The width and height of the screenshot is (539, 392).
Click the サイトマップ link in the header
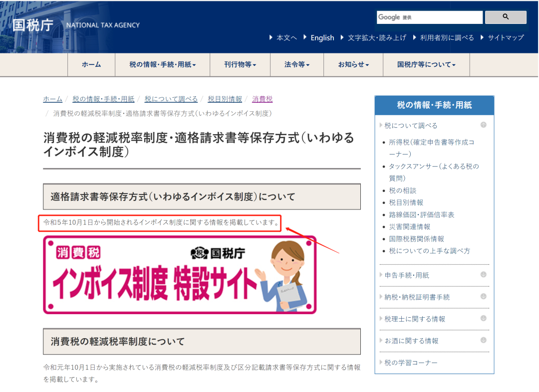pyautogui.click(x=507, y=37)
